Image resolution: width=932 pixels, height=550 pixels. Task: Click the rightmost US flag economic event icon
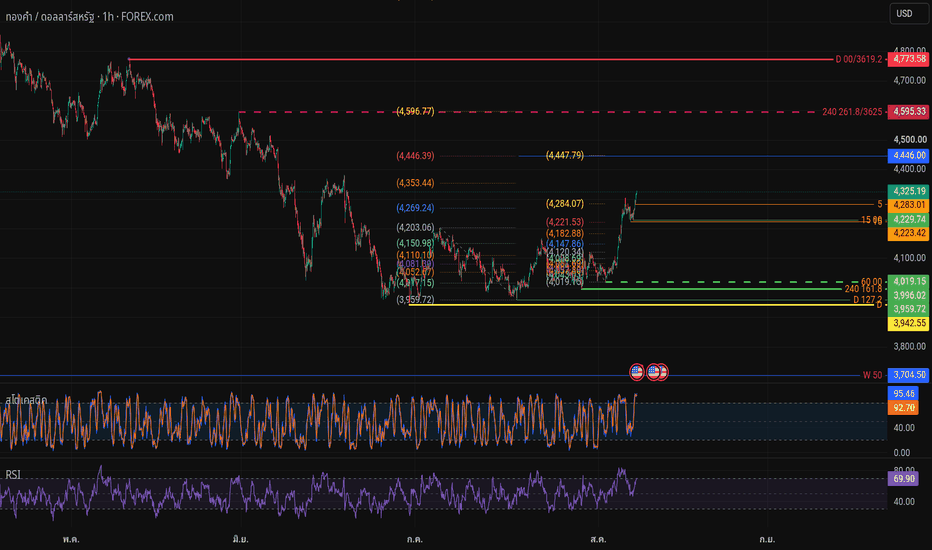(662, 372)
